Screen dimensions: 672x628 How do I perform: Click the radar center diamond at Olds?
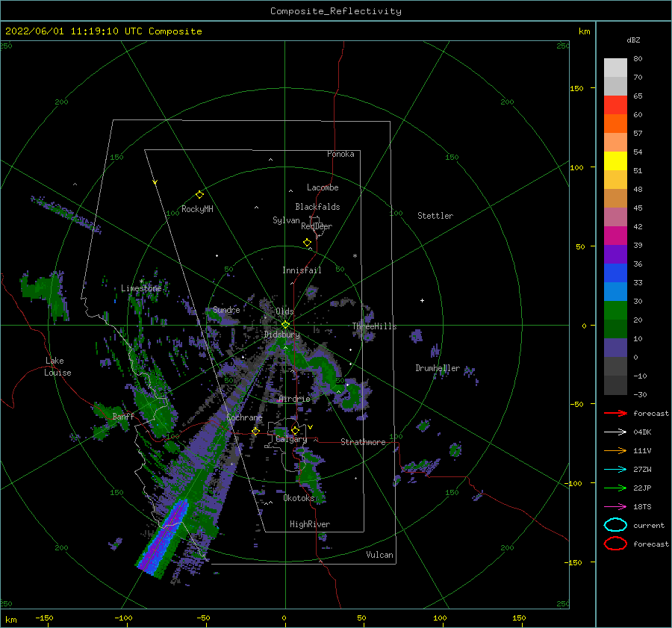coord(285,325)
